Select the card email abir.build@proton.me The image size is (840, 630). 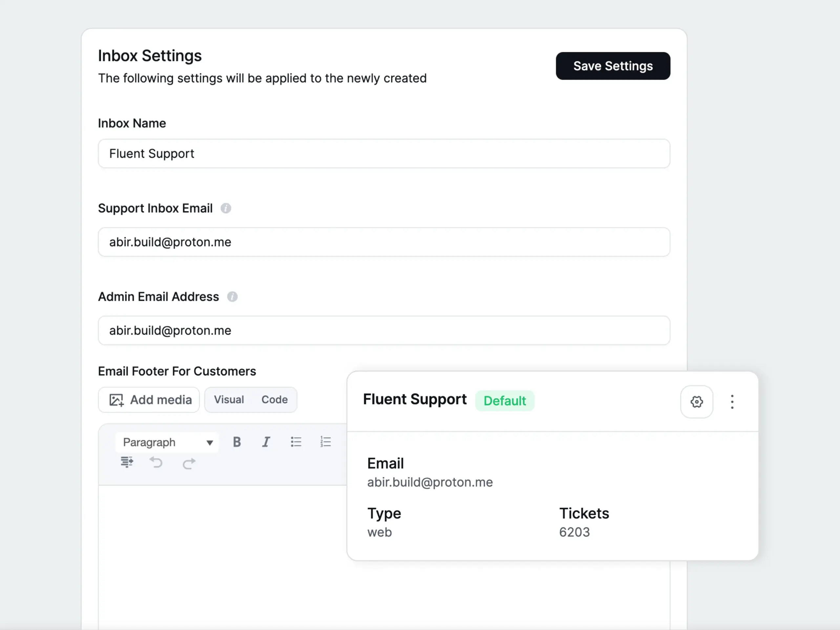click(430, 482)
